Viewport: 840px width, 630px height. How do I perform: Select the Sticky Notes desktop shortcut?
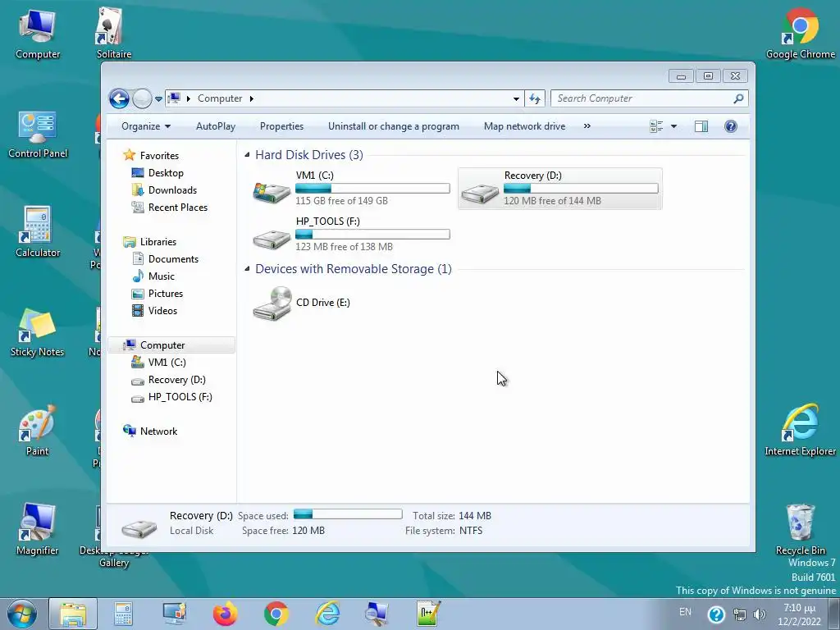38,332
